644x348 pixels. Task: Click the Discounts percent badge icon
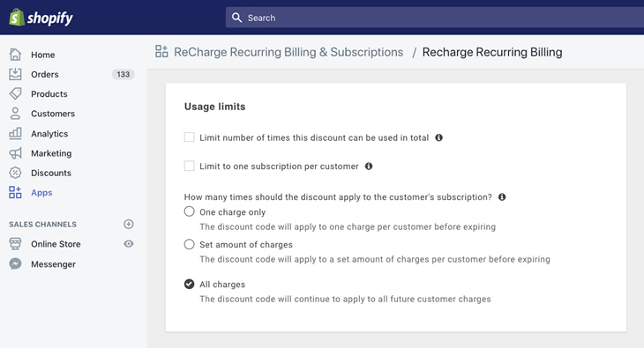15,173
